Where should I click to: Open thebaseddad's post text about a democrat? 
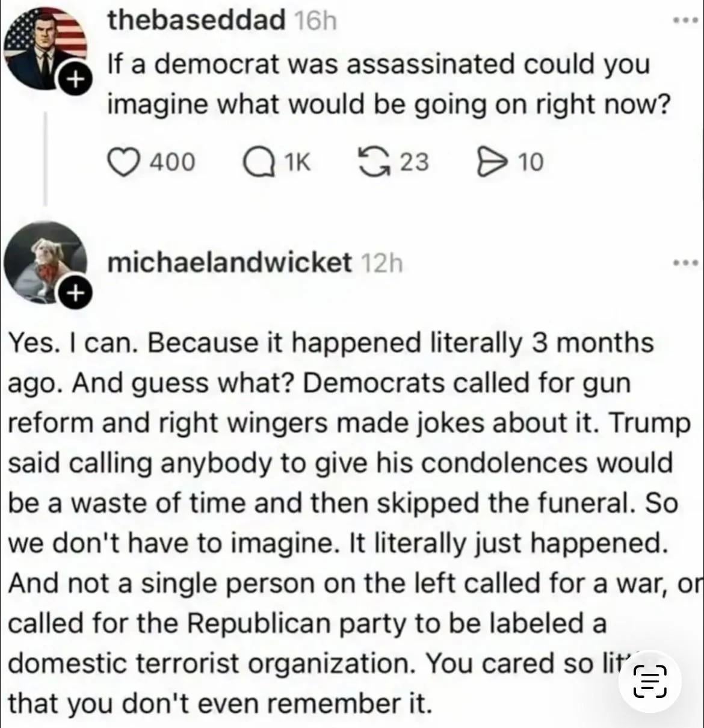tap(388, 84)
